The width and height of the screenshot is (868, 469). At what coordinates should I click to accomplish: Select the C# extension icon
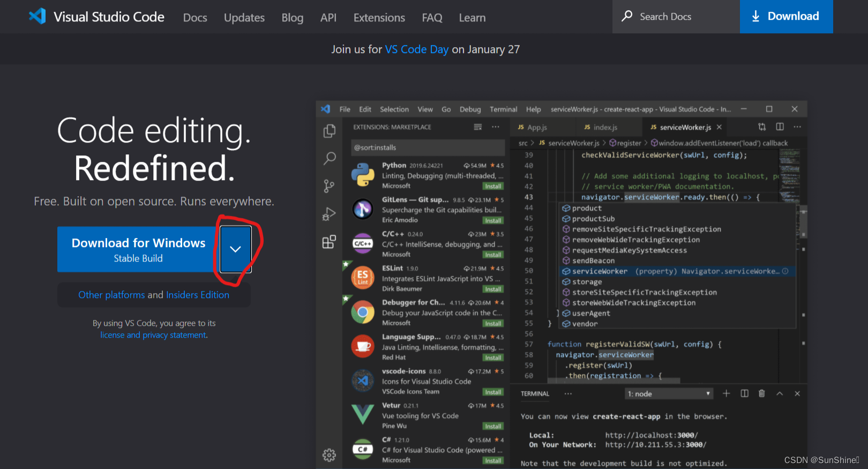(363, 449)
